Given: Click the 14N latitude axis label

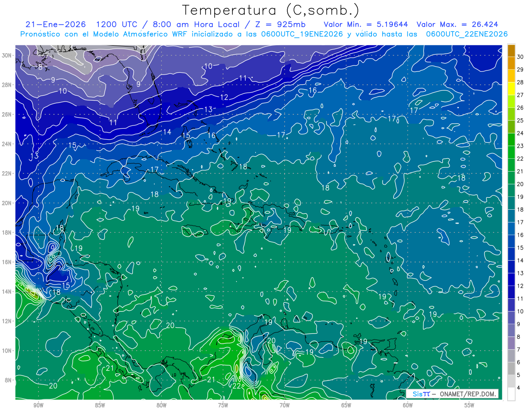Looking at the screenshot, I should [x=8, y=291].
